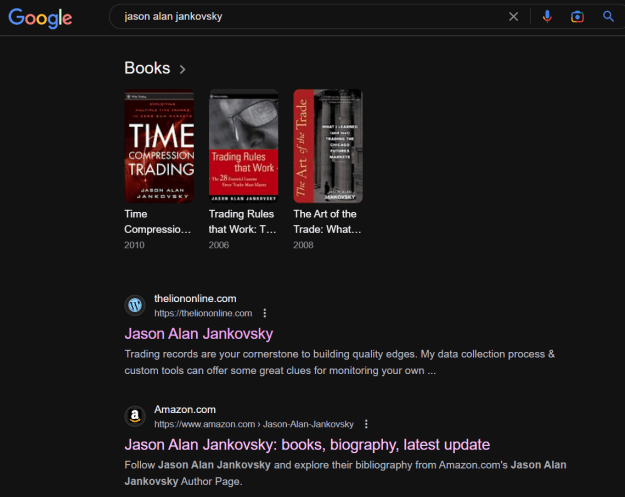Expand Books with the chevron arrow

[x=183, y=69]
